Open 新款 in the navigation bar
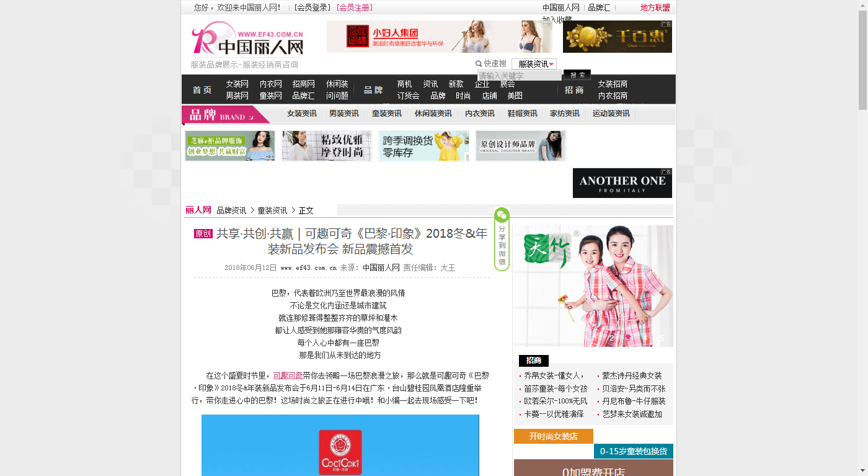 (456, 84)
